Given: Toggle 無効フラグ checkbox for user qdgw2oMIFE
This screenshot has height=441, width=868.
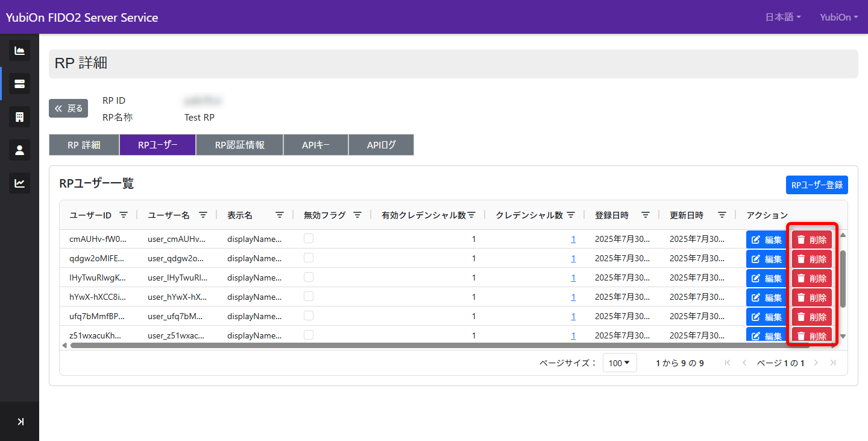Looking at the screenshot, I should (x=309, y=258).
